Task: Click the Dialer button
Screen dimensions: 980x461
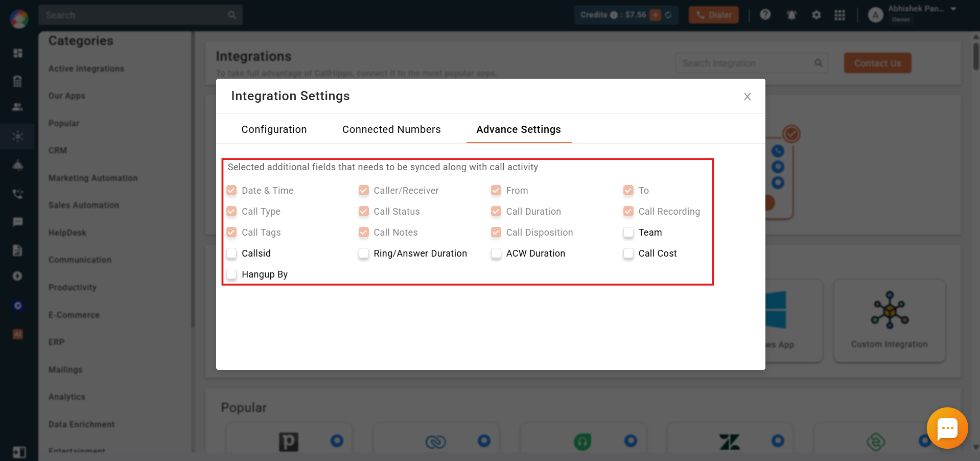Action: point(714,15)
